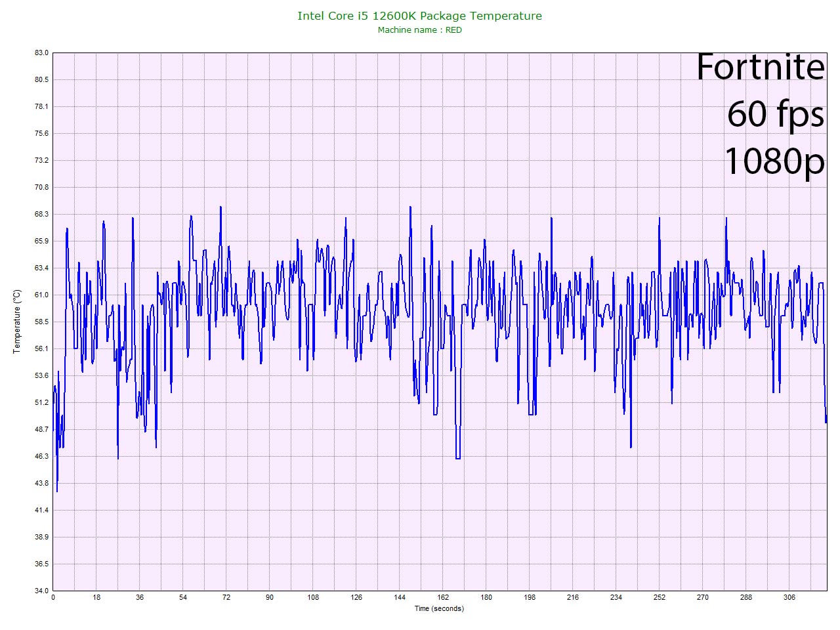The height and width of the screenshot is (630, 840).
Task: Select the 'Machine name : RED' subtitle
Action: tap(419, 30)
